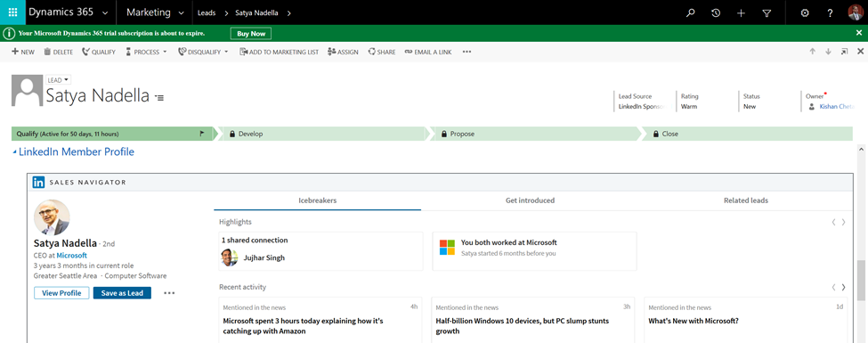Open recent items history icon

tap(716, 12)
